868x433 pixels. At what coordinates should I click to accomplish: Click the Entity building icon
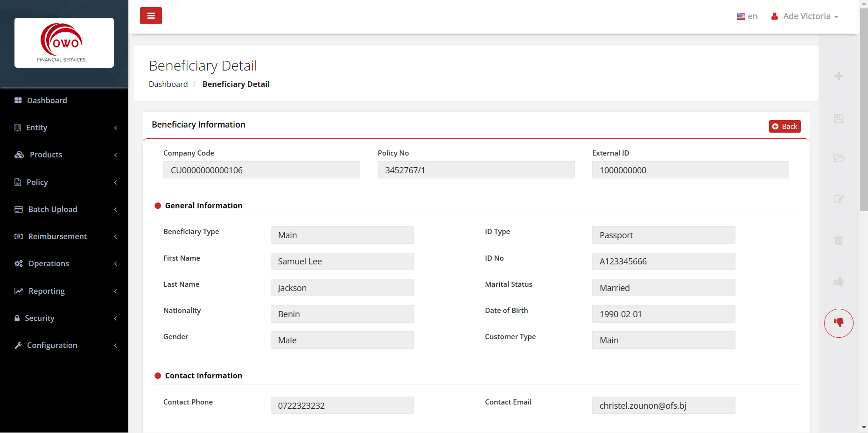click(x=18, y=128)
